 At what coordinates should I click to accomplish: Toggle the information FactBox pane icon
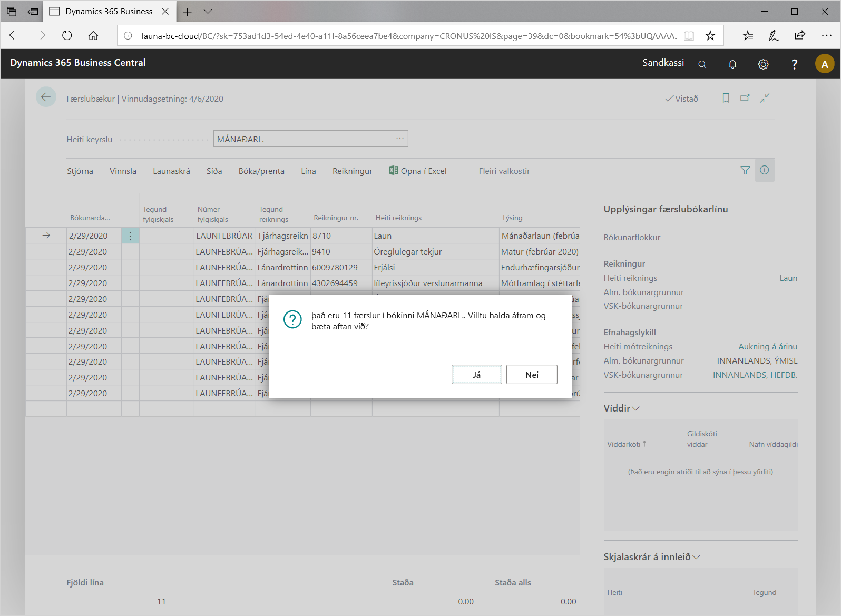[x=764, y=170]
